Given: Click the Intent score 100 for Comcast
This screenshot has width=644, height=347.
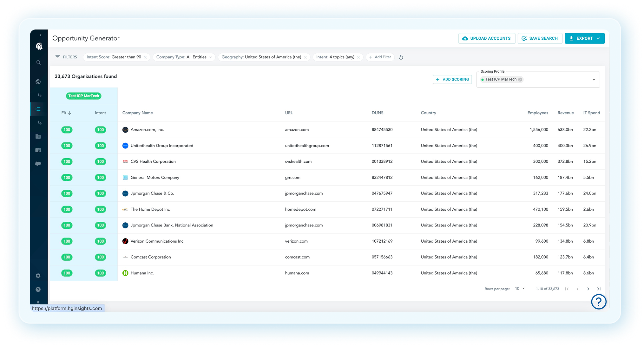Looking at the screenshot, I should coord(101,257).
